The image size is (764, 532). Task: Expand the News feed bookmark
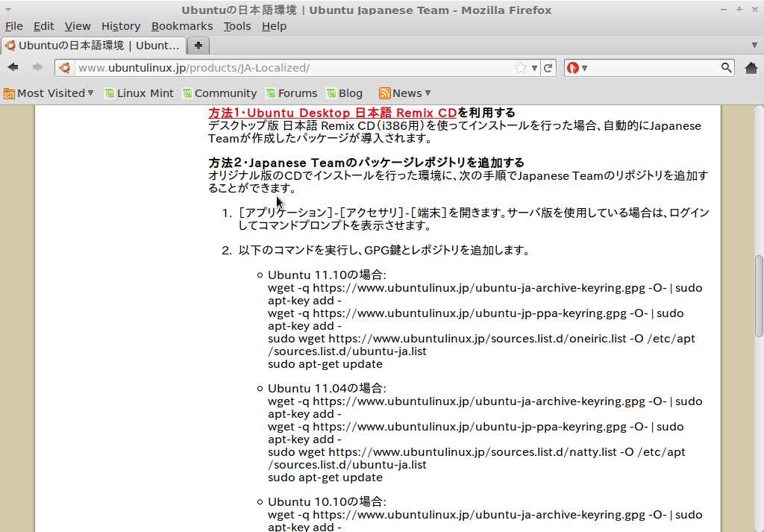405,93
